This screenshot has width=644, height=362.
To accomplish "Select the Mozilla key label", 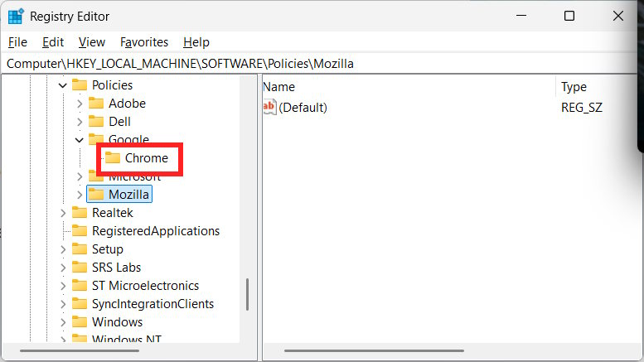I will [128, 195].
